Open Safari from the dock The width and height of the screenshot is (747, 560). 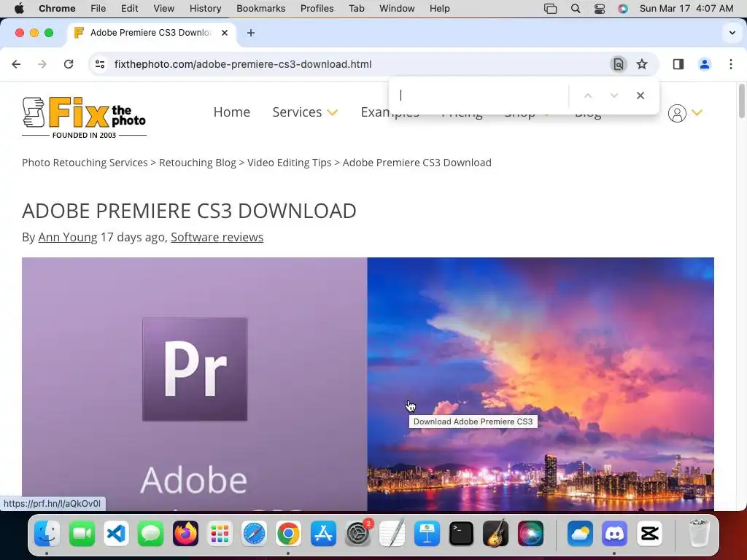click(254, 533)
